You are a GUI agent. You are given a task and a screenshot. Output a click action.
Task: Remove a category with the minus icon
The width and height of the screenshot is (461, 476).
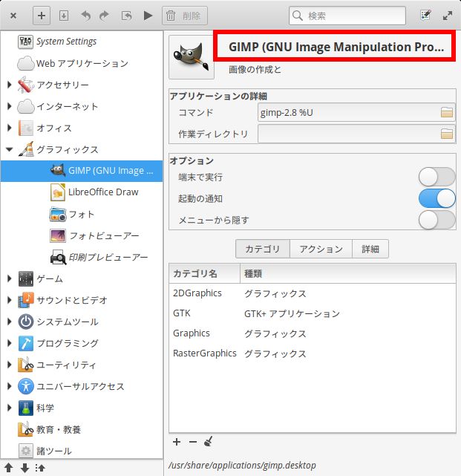(193, 442)
